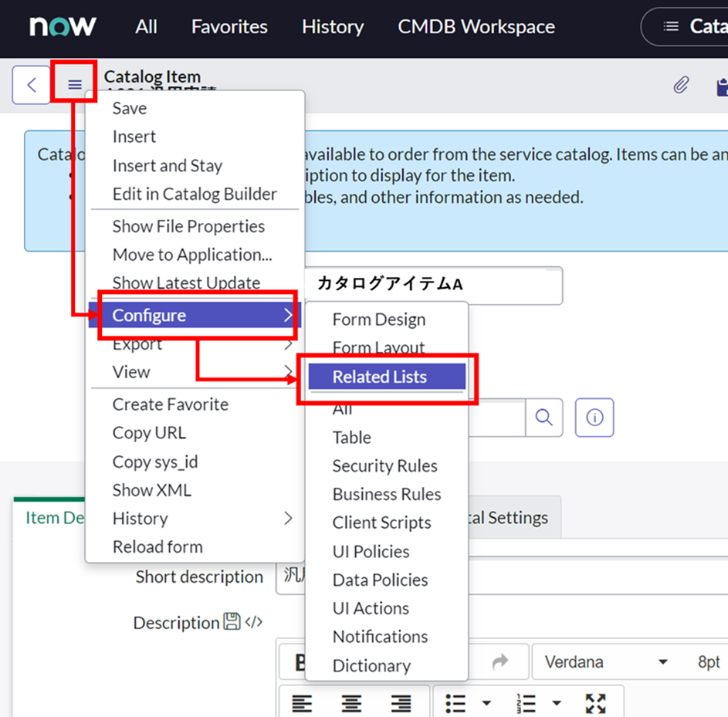Open Verdana font family dropdown
This screenshot has height=717, width=728.
click(606, 661)
